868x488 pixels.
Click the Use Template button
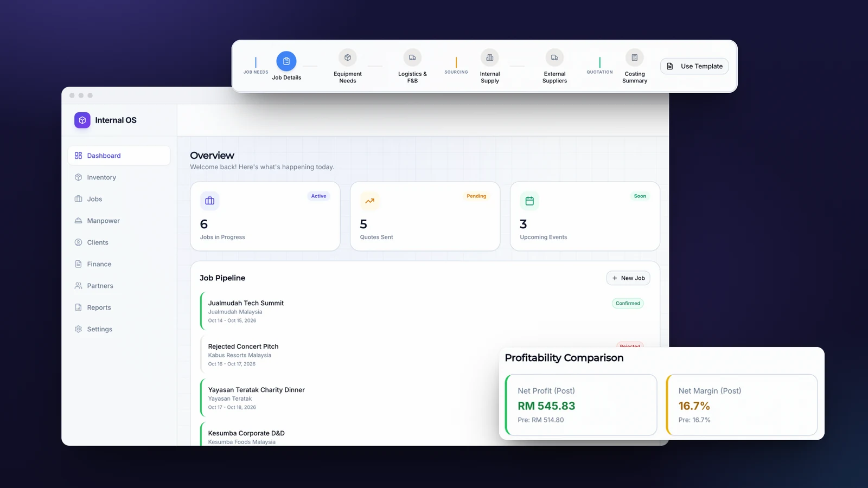(x=694, y=66)
